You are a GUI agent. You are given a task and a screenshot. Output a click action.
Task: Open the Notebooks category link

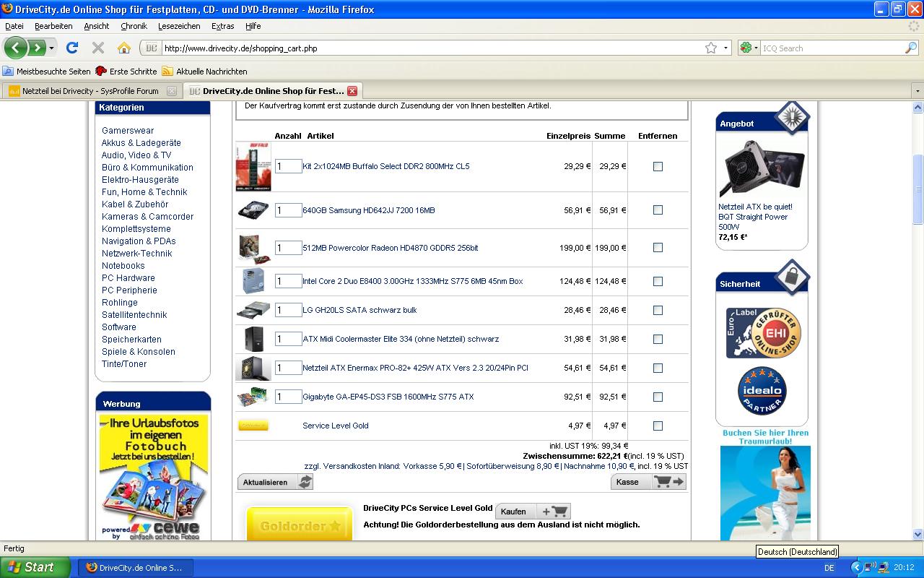[123, 266]
